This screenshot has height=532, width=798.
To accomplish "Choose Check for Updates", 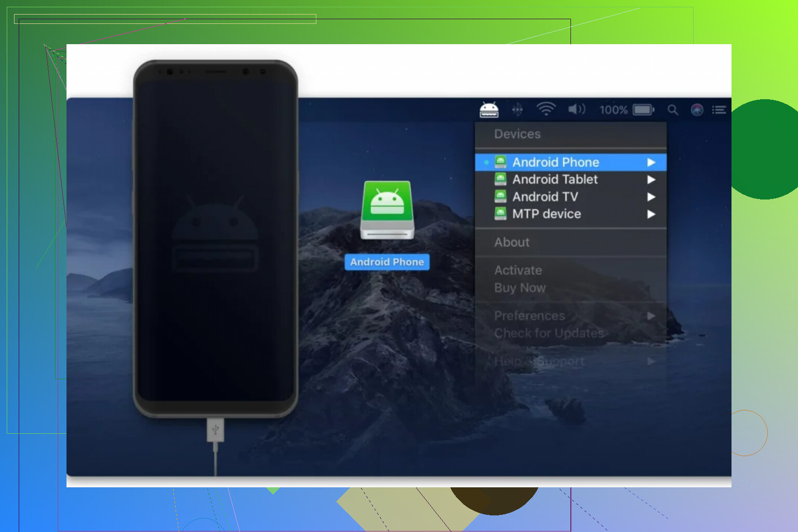I will [570, 333].
